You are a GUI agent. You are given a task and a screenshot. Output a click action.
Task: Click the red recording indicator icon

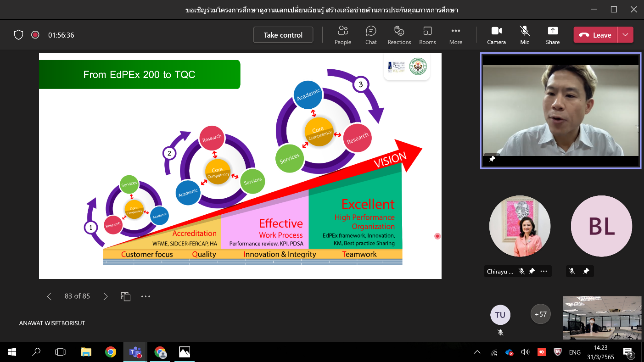pyautogui.click(x=35, y=35)
